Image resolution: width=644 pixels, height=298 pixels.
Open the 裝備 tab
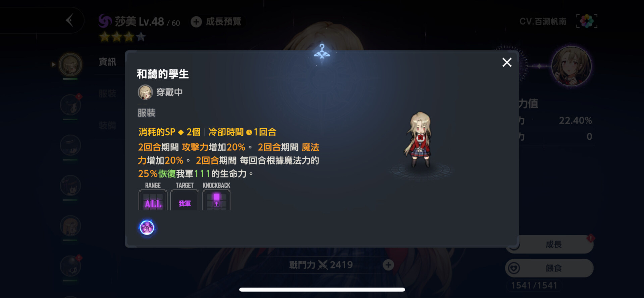pos(107,126)
